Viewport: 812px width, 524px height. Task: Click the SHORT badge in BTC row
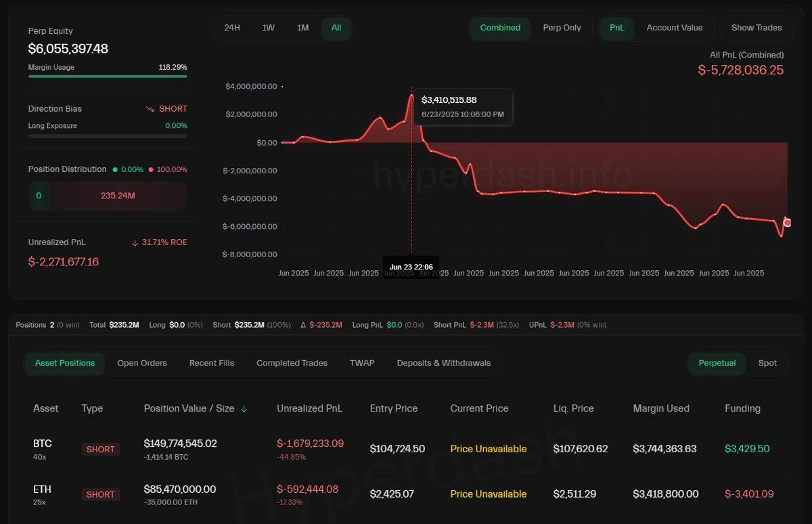(101, 449)
